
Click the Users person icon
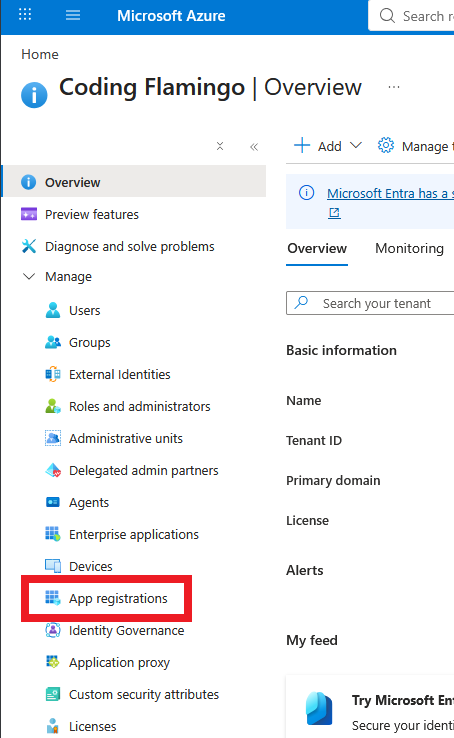coord(53,310)
